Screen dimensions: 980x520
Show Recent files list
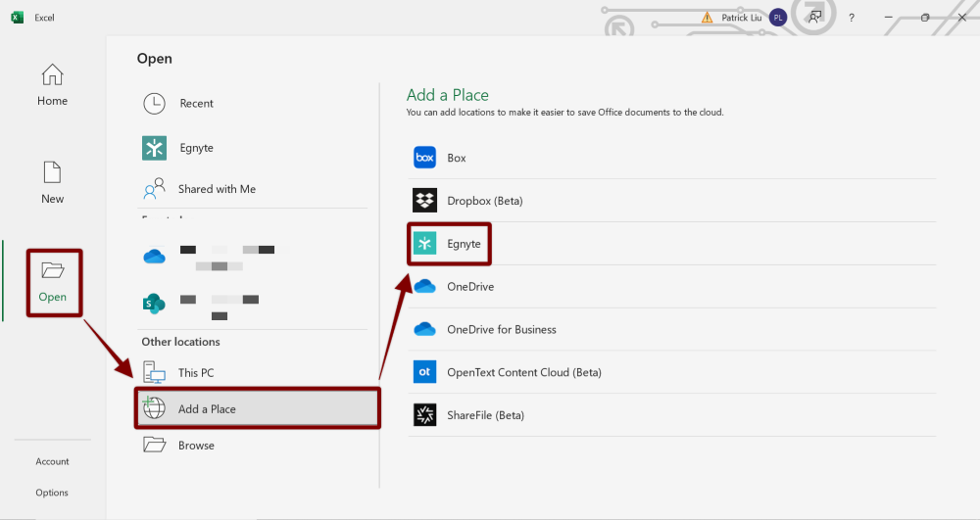point(253,104)
